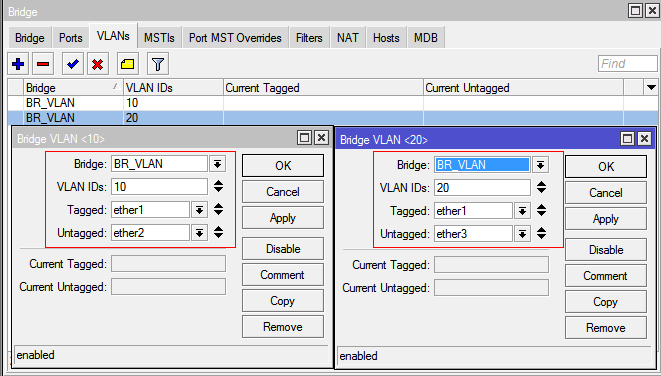Toggle the Untagged add/remove arrows in the VLAN 20 dialog
661x376 pixels.
pos(541,234)
